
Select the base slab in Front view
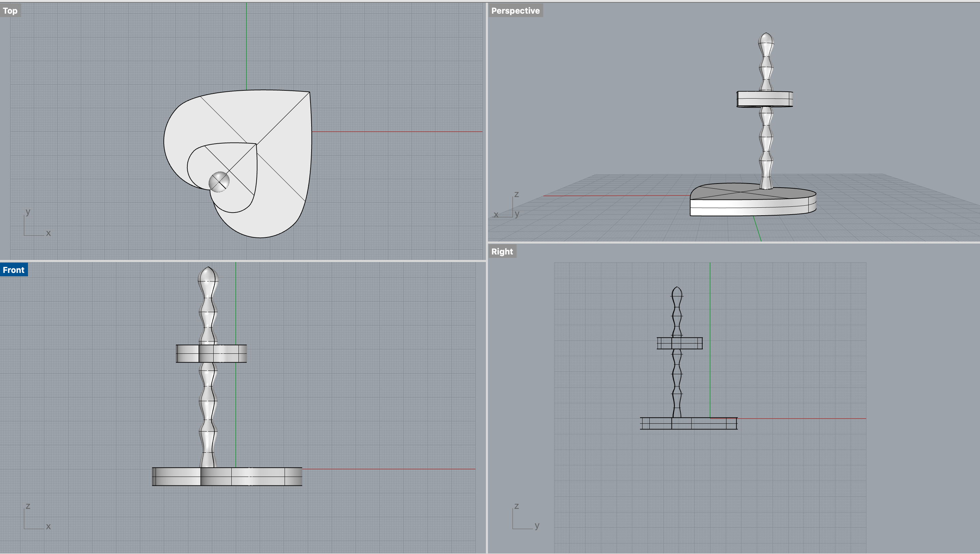pos(227,476)
